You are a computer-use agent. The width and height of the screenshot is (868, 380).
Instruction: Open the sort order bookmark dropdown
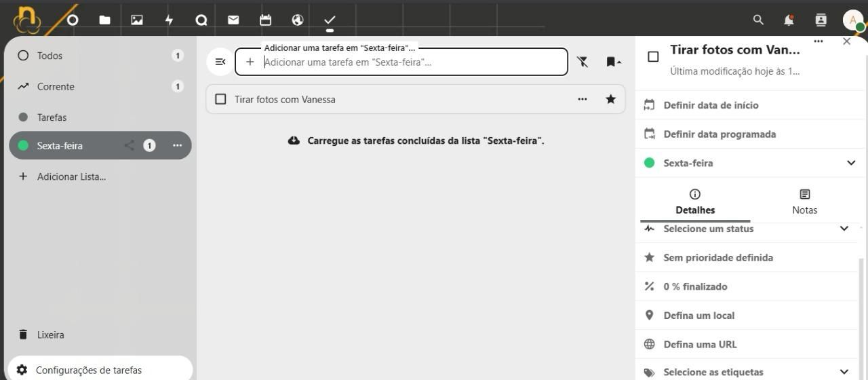point(613,62)
